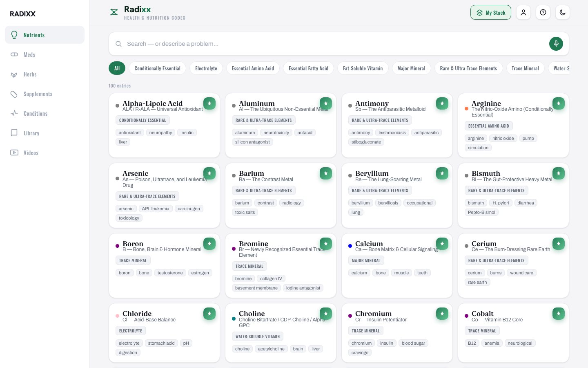Click the Videos play icon in sidebar
Viewport: 588px width, 368px height.
pos(14,153)
